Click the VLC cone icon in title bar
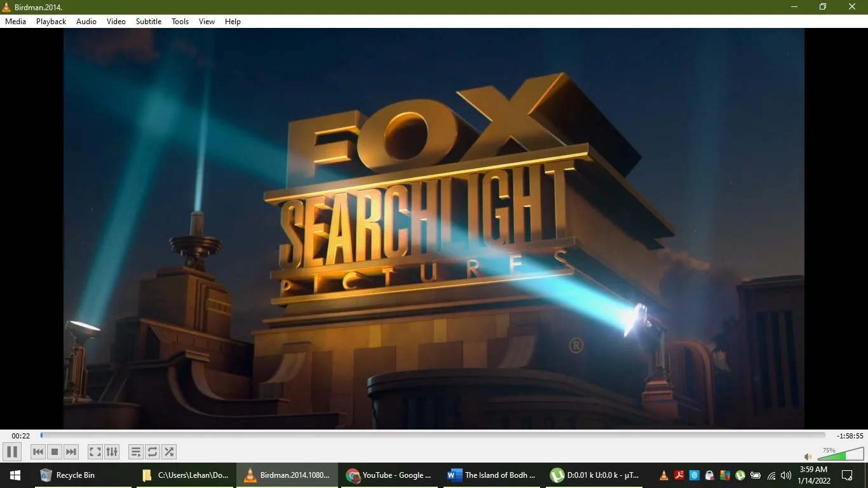868x488 pixels. pos(7,7)
